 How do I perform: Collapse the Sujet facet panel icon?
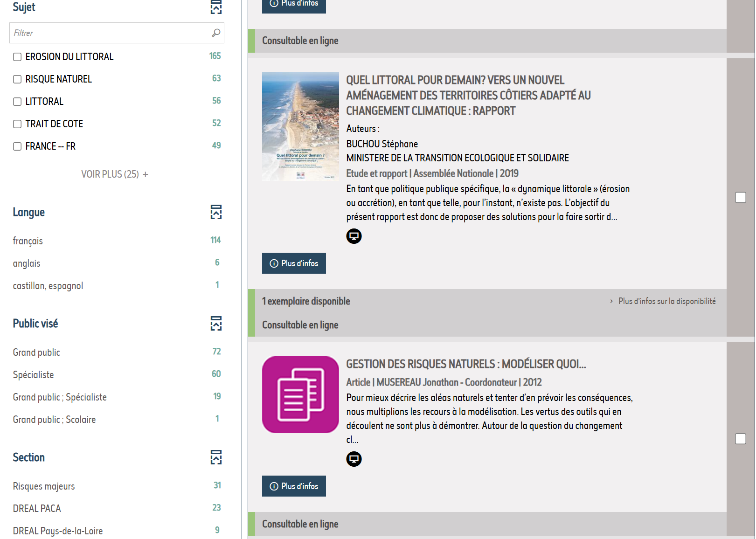pyautogui.click(x=216, y=7)
